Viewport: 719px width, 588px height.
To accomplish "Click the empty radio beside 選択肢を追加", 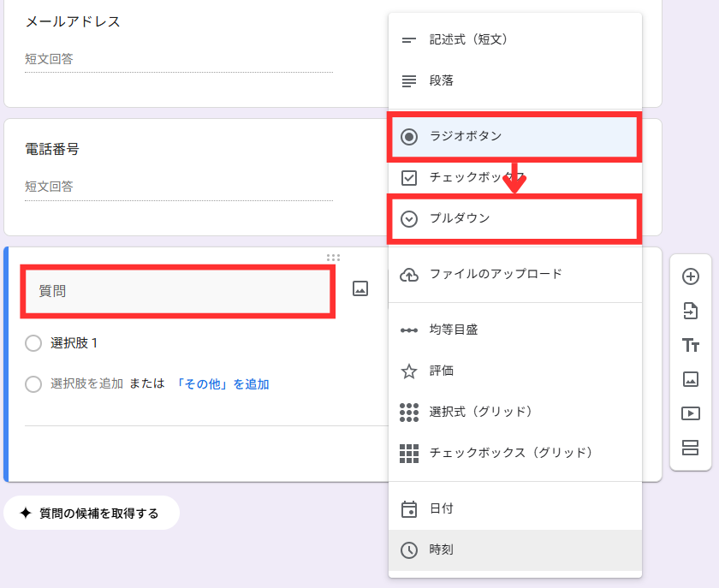I will pos(33,384).
